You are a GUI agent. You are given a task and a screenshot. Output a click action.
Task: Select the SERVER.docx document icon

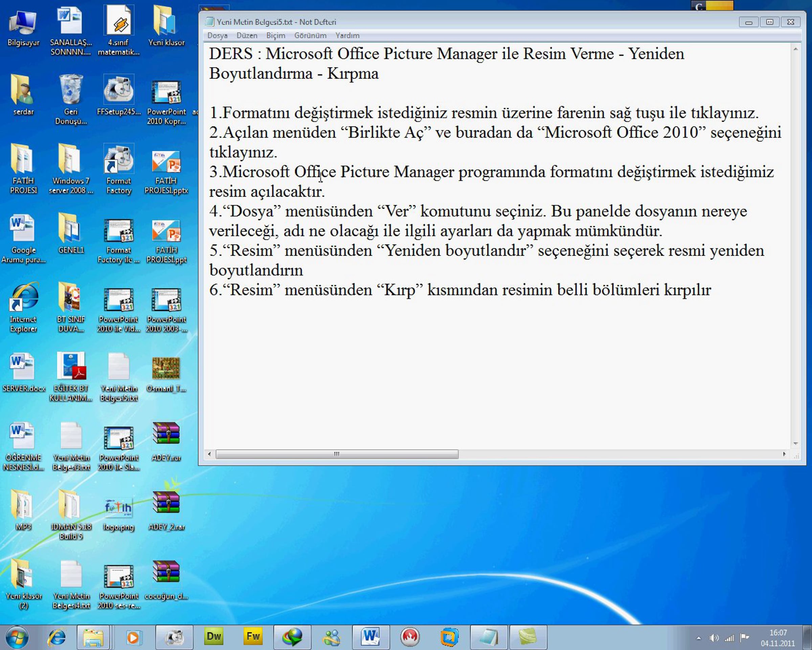click(23, 372)
